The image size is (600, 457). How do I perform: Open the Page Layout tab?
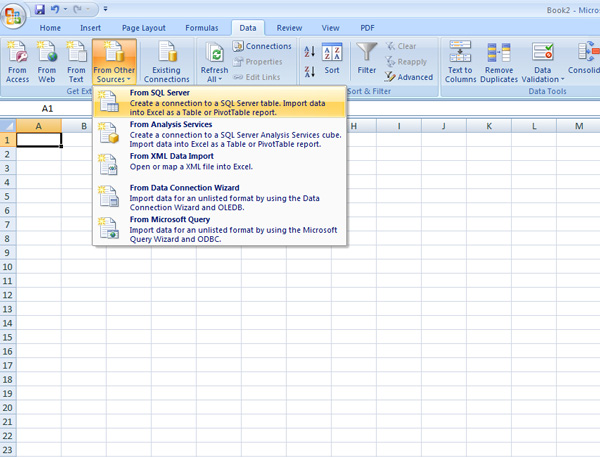coord(143,28)
